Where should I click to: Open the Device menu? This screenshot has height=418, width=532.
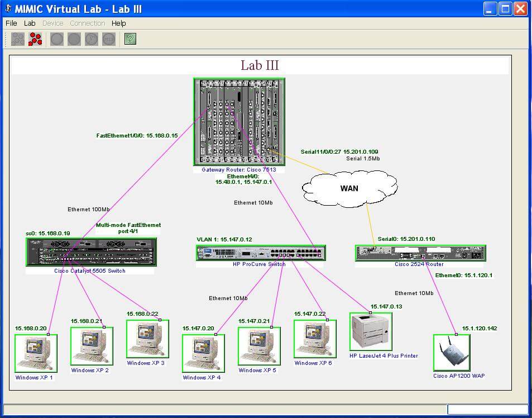(x=53, y=23)
